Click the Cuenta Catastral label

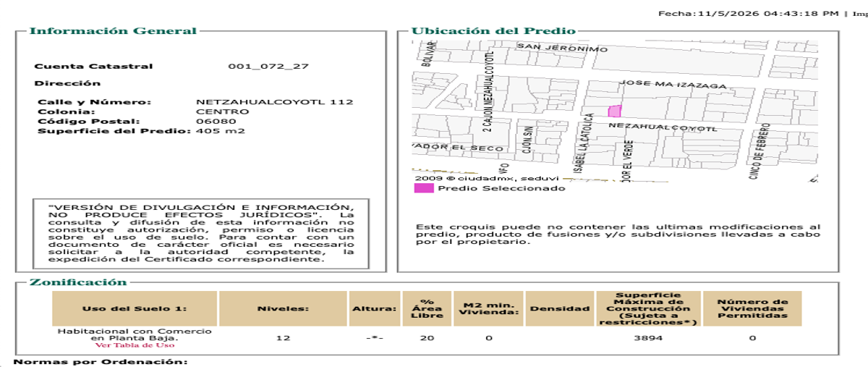94,66
